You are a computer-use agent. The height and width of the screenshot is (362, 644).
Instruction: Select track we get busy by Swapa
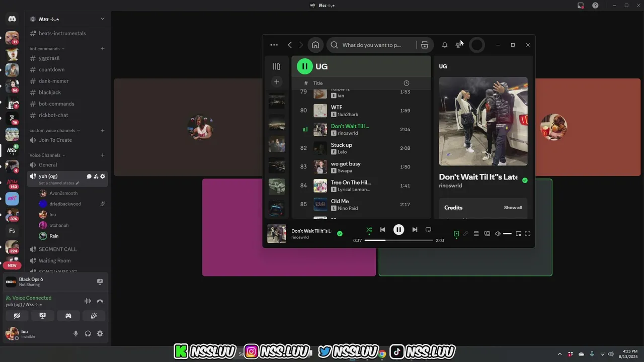(x=361, y=167)
